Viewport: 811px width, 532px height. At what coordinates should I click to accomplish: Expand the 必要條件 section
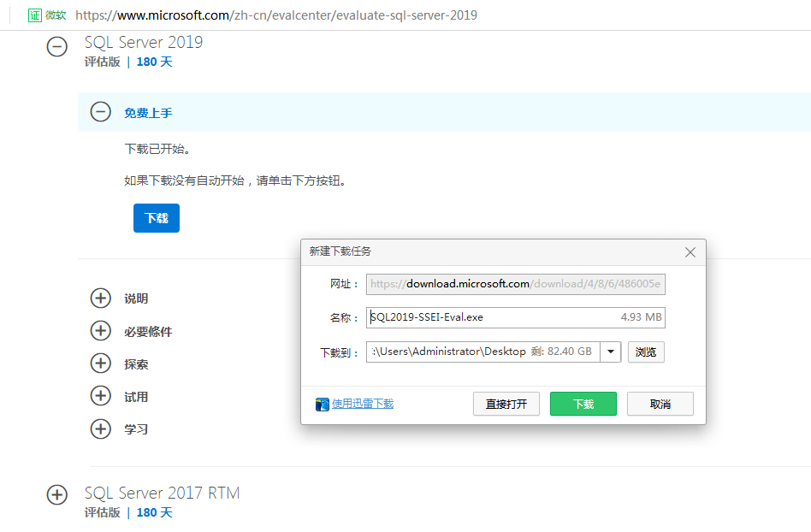(100, 331)
